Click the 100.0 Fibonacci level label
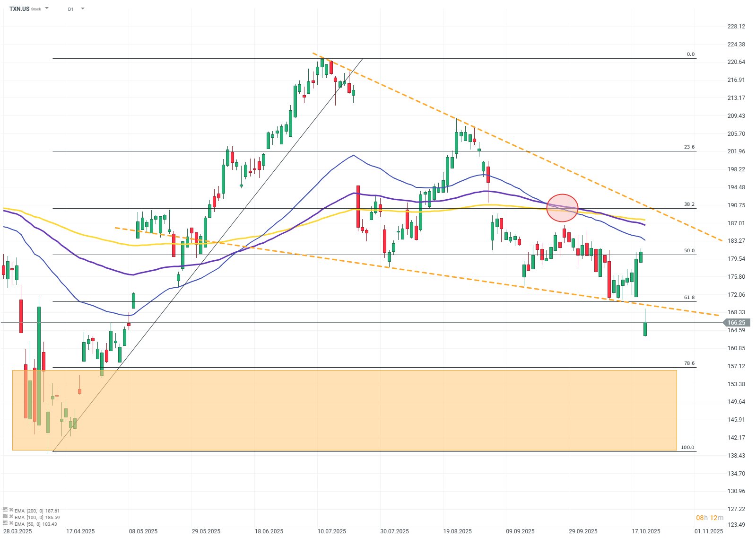The image size is (756, 539). coord(687,447)
